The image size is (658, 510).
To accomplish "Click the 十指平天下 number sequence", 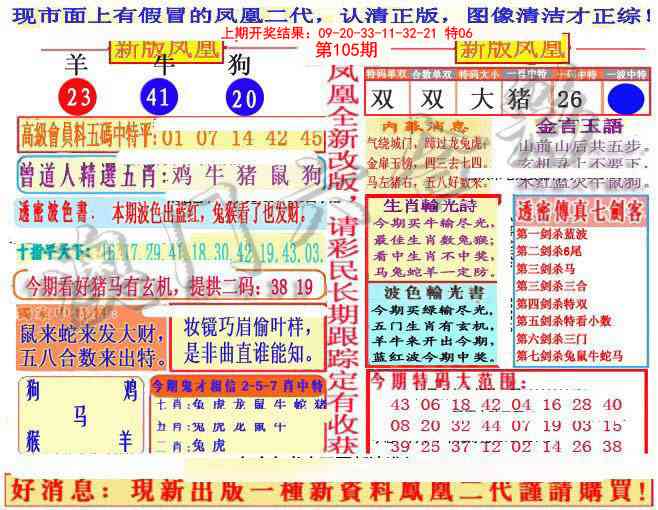I will tap(170, 253).
